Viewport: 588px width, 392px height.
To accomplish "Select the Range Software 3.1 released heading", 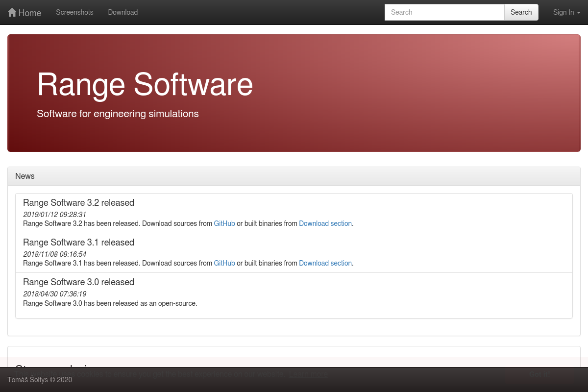I will [x=78, y=243].
